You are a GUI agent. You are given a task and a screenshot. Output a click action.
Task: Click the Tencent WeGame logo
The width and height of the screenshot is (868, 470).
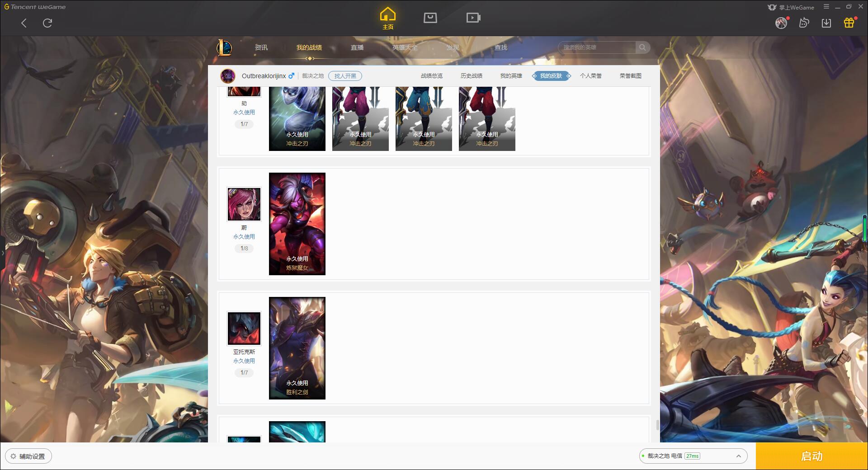pyautogui.click(x=35, y=7)
